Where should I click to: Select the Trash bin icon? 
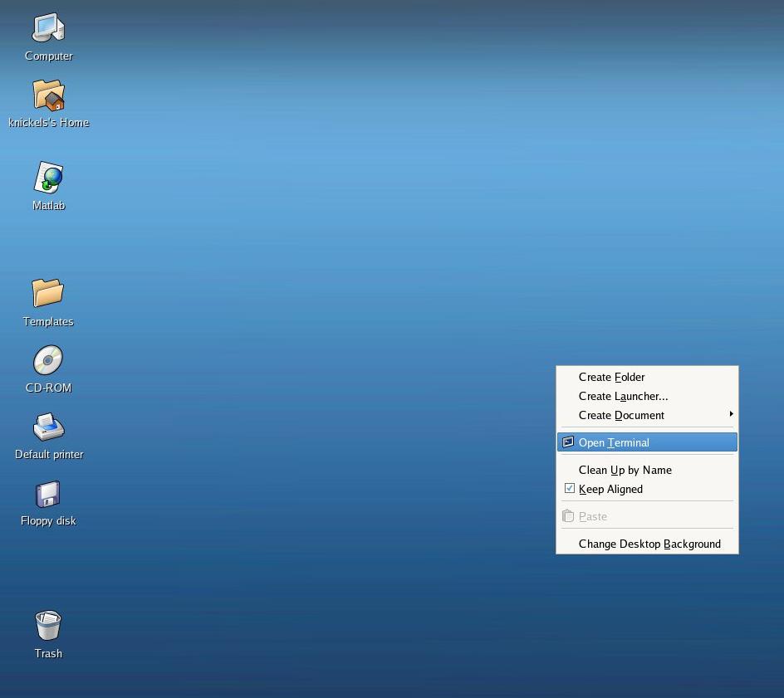[x=48, y=626]
